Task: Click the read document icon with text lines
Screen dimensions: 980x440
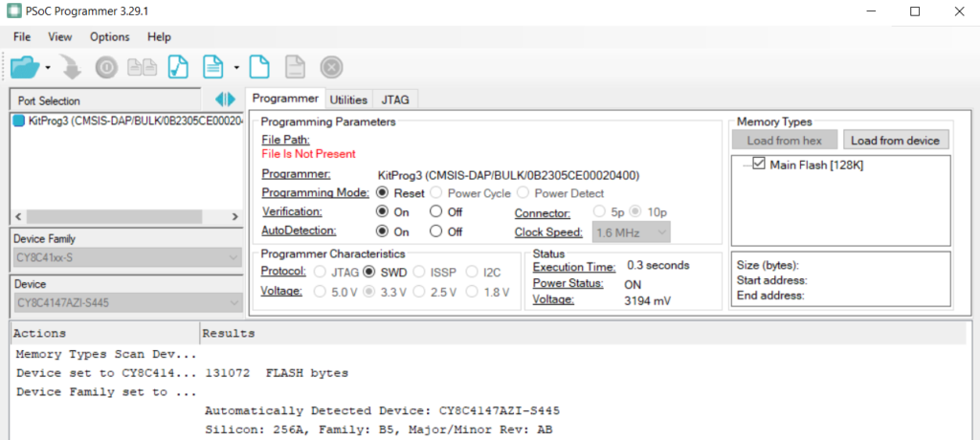Action: click(x=213, y=67)
